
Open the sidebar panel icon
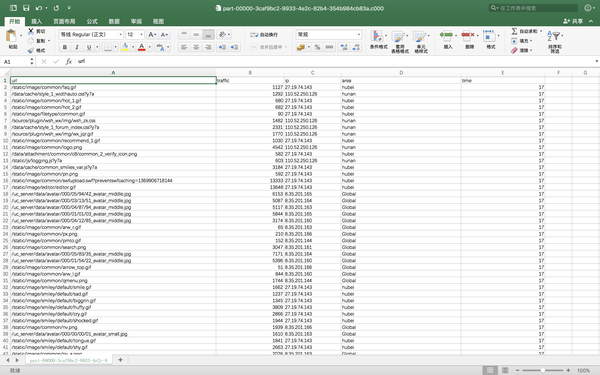click(13, 8)
